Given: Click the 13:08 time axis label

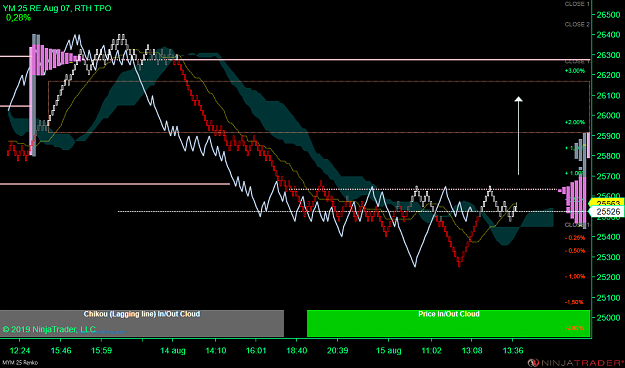Looking at the screenshot, I should pyautogui.click(x=472, y=350).
